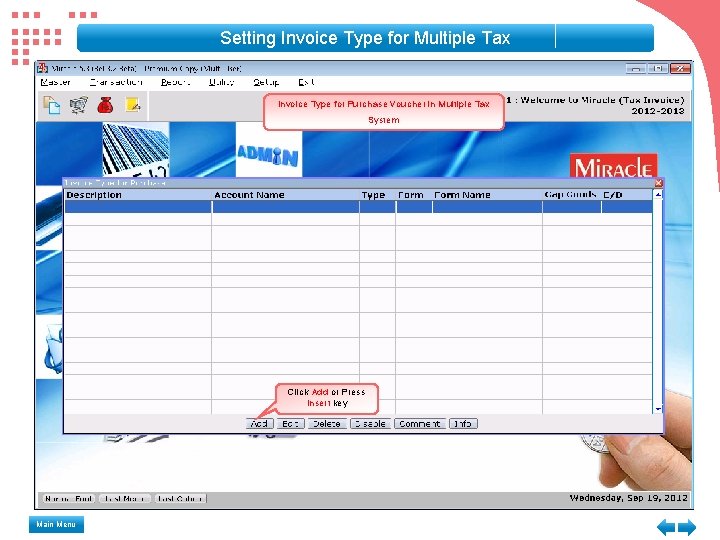Click the grid scrollbar up arrow

tap(658, 195)
